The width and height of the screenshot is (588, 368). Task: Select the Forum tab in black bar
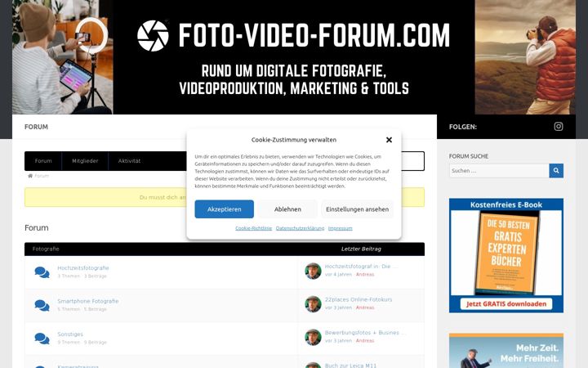pos(43,161)
